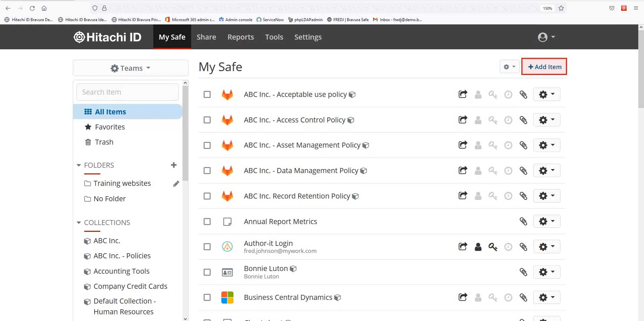Switch to the Reports menu
This screenshot has width=644, height=321.
[240, 37]
